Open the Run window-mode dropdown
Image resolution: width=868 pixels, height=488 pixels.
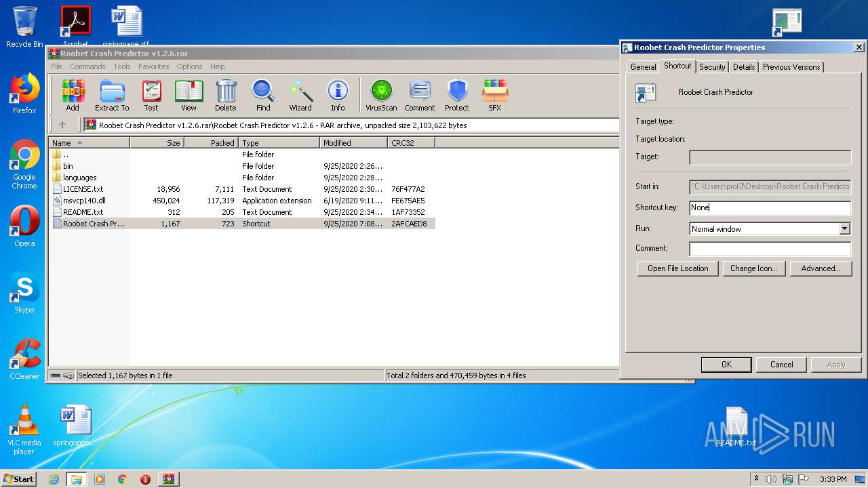[844, 229]
